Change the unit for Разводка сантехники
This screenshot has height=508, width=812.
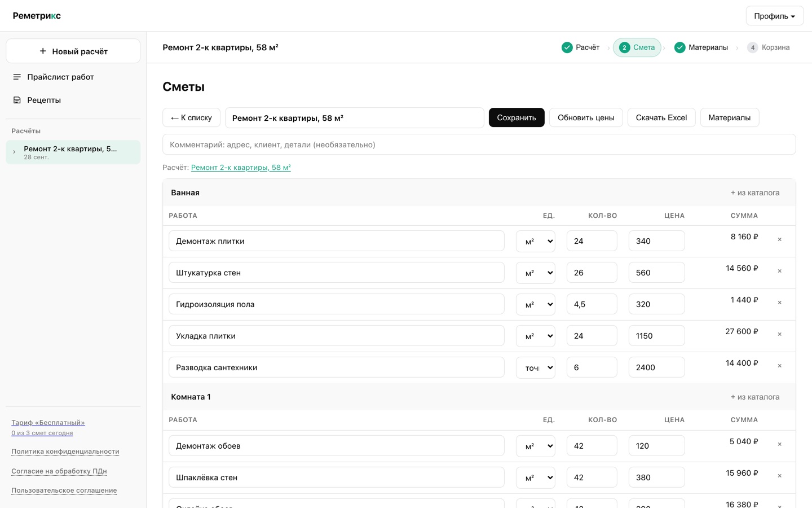(x=536, y=367)
